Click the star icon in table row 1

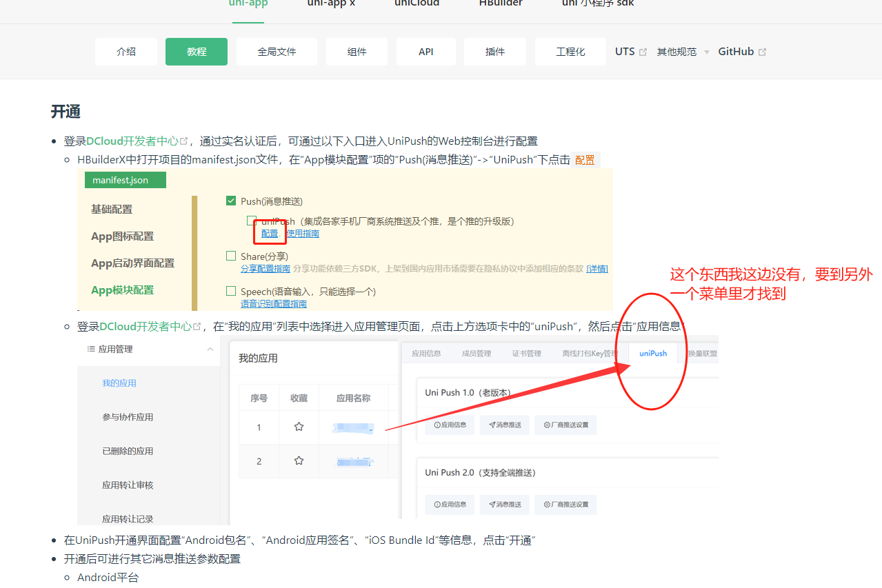(x=299, y=427)
